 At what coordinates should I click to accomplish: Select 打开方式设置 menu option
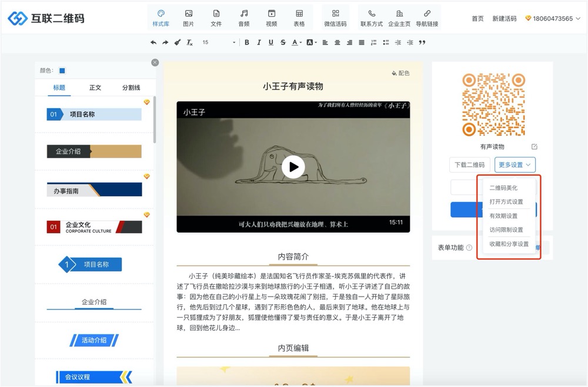[x=506, y=201]
